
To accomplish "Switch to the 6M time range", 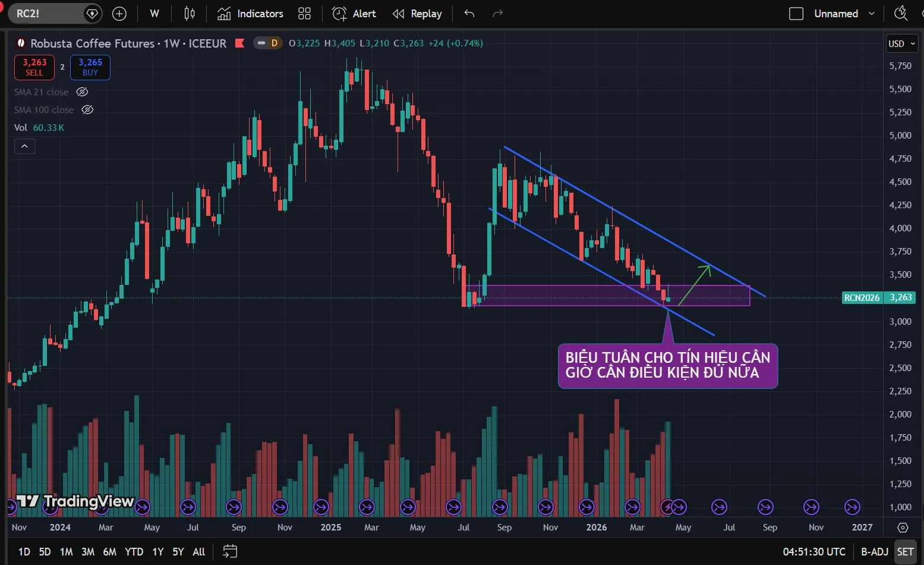I will coord(109,552).
